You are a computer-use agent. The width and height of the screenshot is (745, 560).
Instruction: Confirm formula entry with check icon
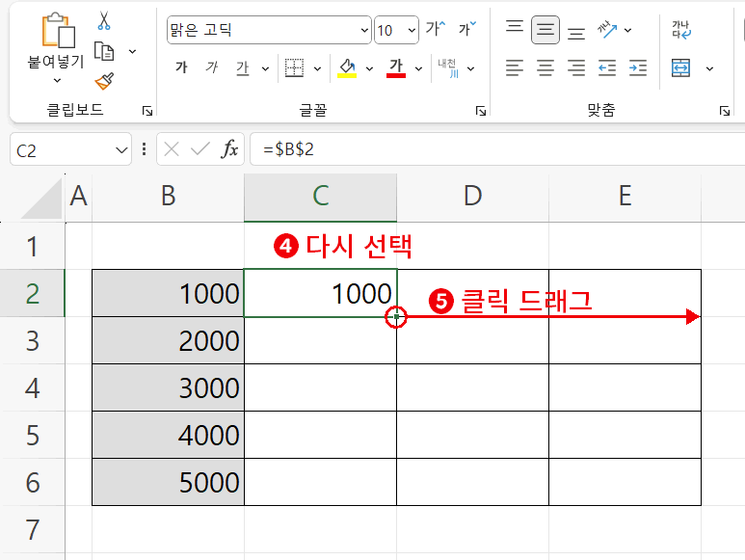(200, 149)
